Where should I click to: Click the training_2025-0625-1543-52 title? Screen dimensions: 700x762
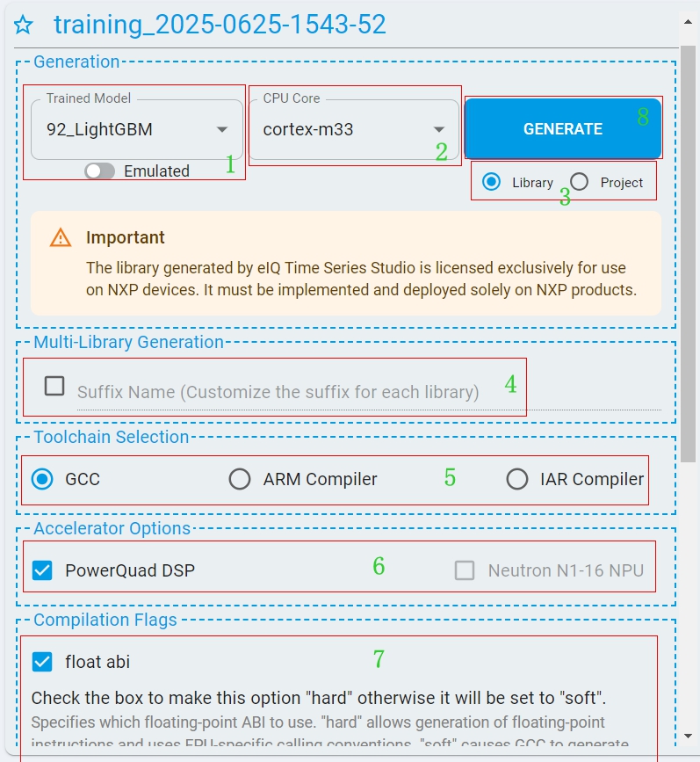click(220, 25)
